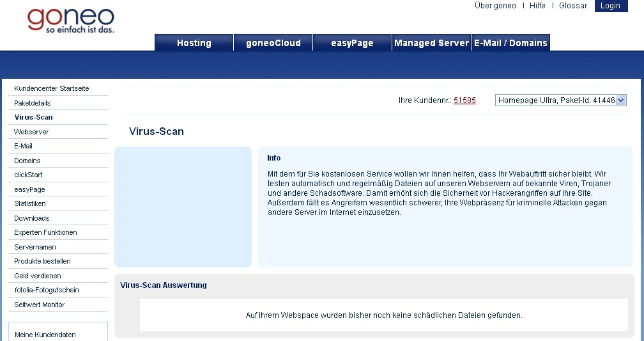Open Servernamen in sidebar
Screen dimensions: 644x341
coord(35,247)
